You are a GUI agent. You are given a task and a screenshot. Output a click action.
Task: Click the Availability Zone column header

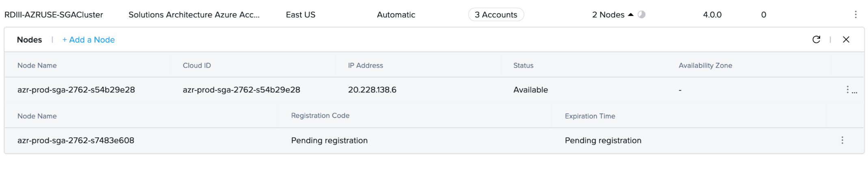(x=705, y=65)
